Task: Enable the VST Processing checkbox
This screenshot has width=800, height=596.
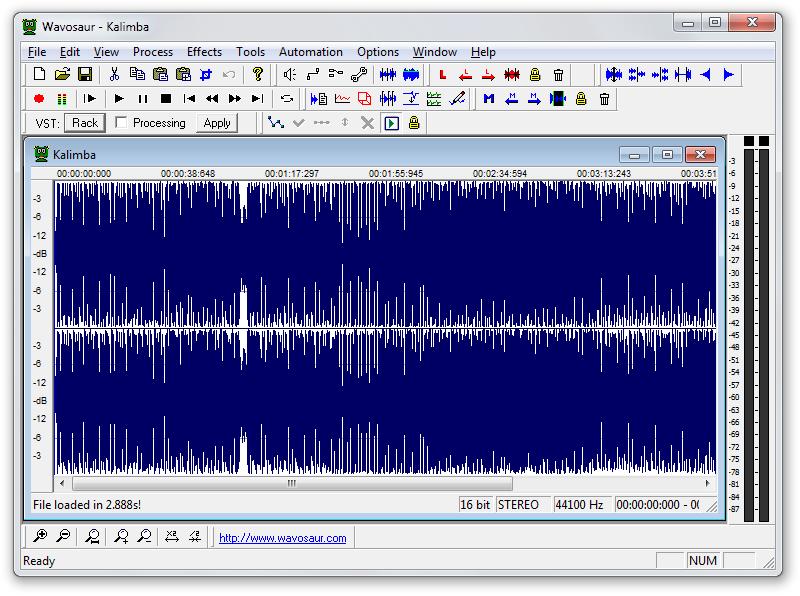Action: click(x=121, y=122)
